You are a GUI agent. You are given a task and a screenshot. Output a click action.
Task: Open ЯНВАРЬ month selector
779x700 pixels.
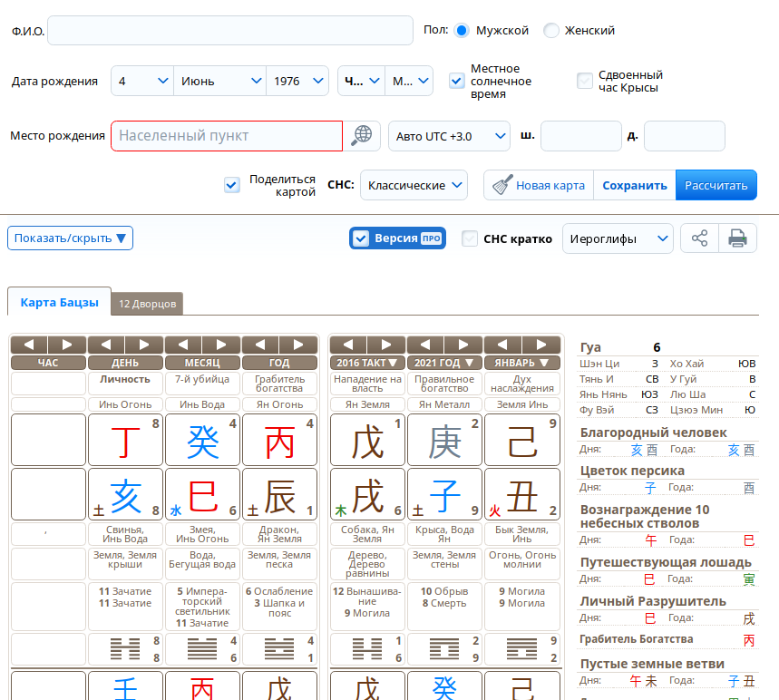[x=521, y=363]
